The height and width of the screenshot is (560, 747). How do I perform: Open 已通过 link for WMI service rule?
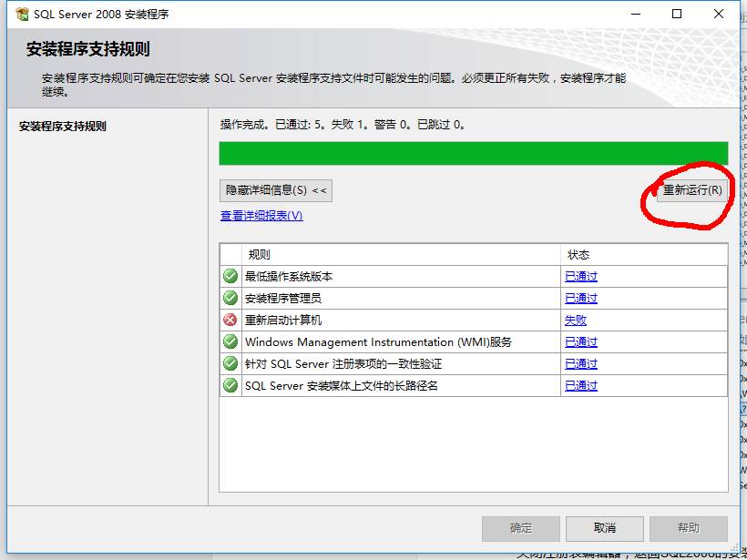click(581, 342)
